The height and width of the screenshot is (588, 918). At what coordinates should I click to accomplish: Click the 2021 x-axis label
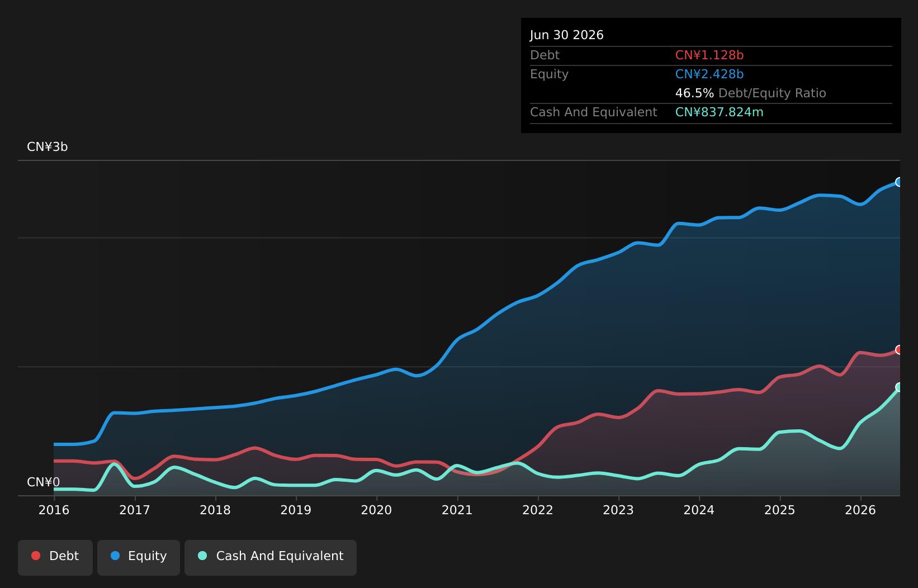click(x=457, y=510)
